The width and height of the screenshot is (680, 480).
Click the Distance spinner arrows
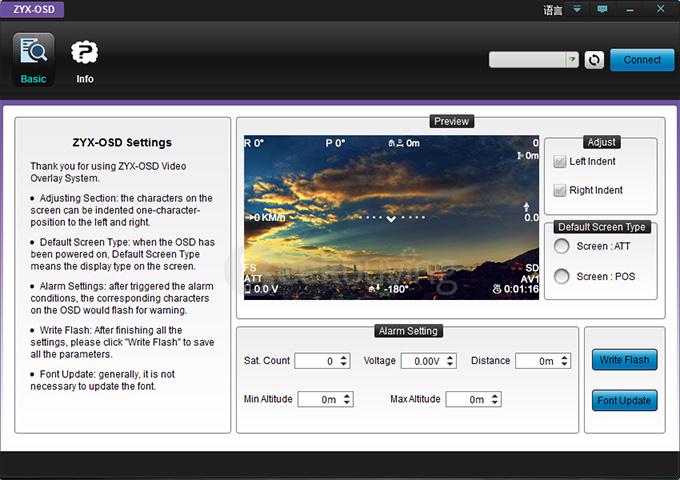click(x=566, y=361)
